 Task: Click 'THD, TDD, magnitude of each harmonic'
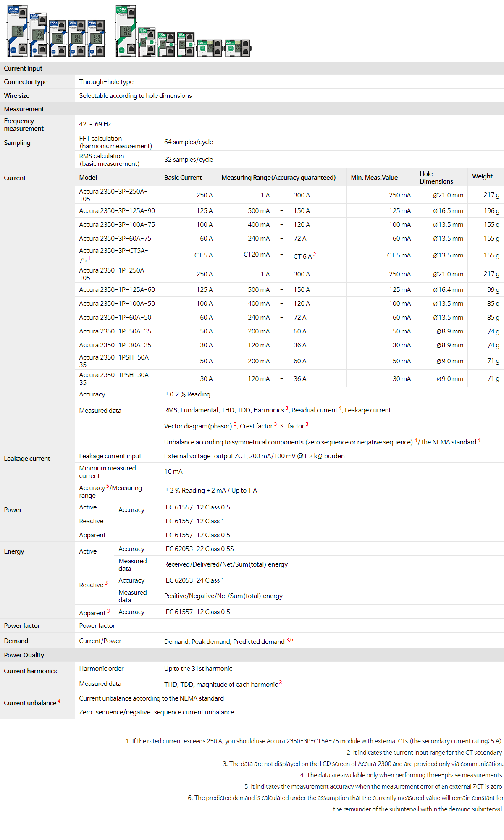tap(221, 685)
